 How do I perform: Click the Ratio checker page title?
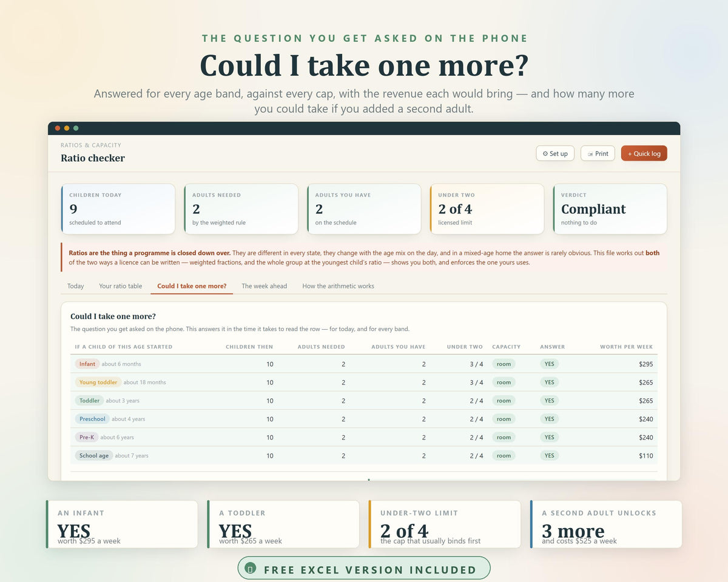tap(93, 158)
